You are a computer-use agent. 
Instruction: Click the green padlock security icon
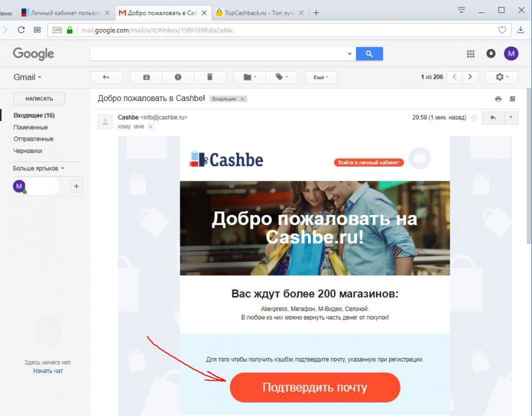70,30
